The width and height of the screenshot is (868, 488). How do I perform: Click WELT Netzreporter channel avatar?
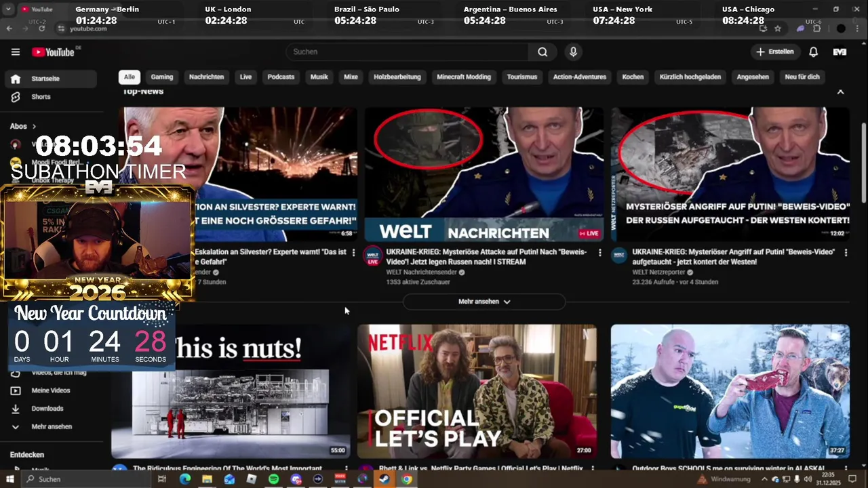click(x=619, y=255)
